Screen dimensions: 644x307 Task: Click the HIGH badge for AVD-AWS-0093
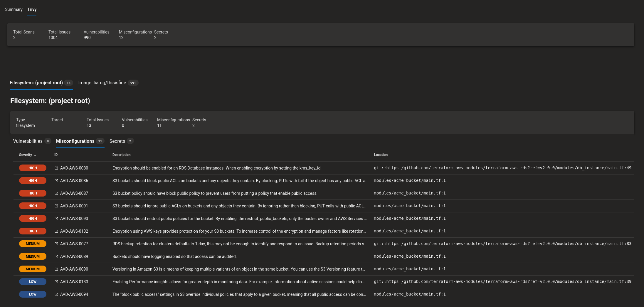coord(33,219)
